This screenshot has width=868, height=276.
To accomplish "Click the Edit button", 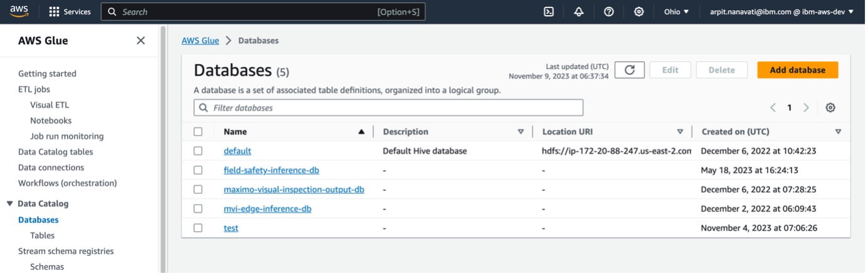I will [670, 70].
